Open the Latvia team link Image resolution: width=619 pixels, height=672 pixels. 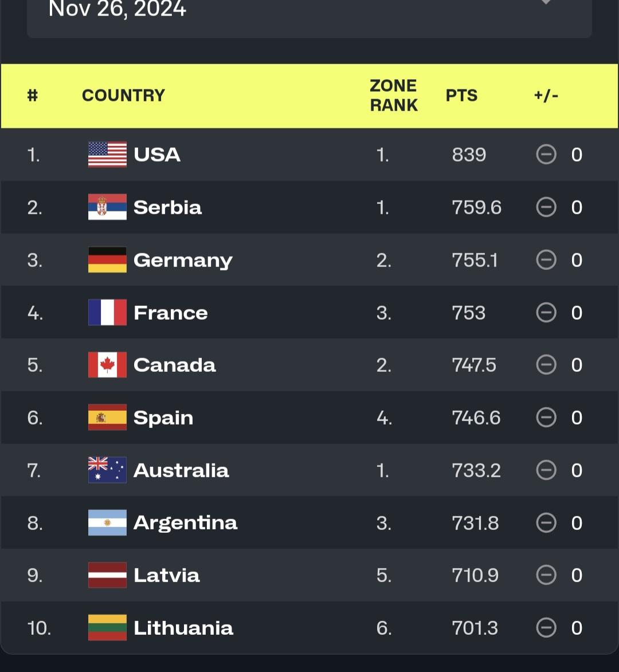tap(167, 575)
